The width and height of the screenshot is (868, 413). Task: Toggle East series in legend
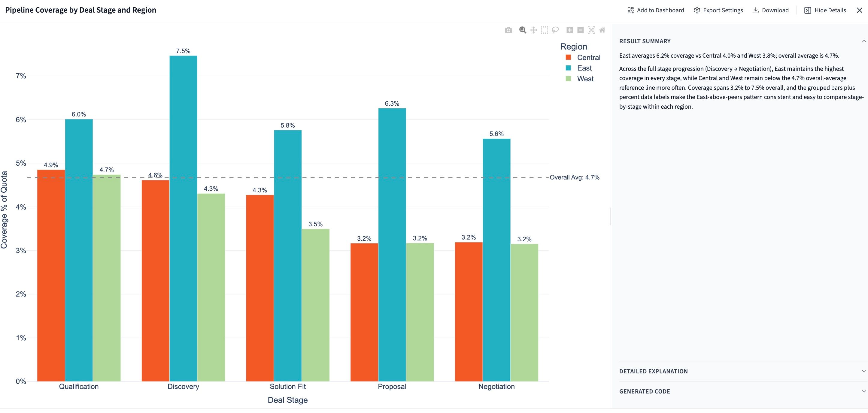pos(584,68)
